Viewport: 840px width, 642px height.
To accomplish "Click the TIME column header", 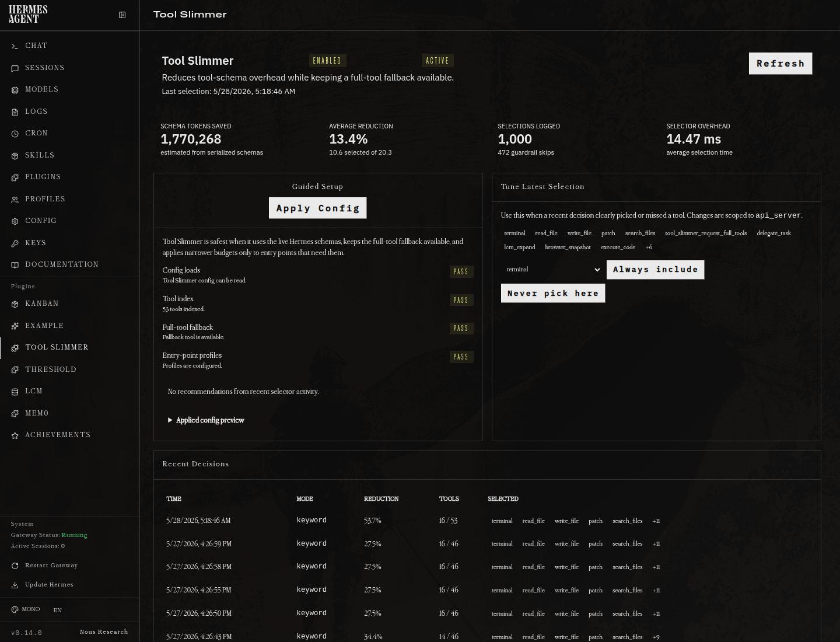I will 174,499.
